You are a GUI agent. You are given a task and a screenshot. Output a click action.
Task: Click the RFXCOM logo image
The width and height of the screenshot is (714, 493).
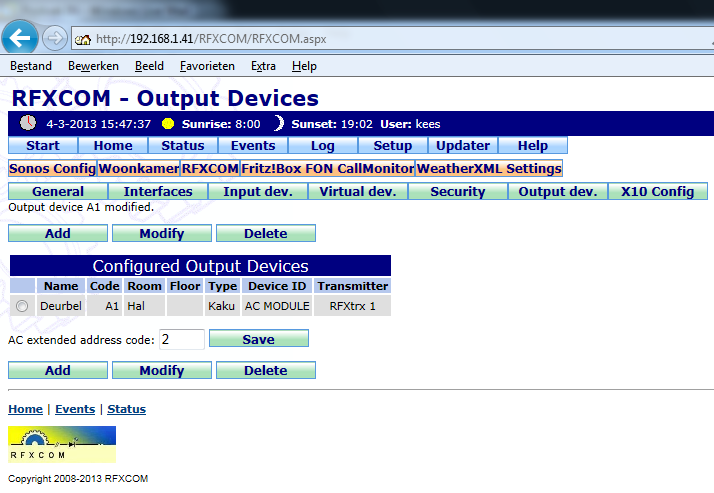(x=62, y=444)
